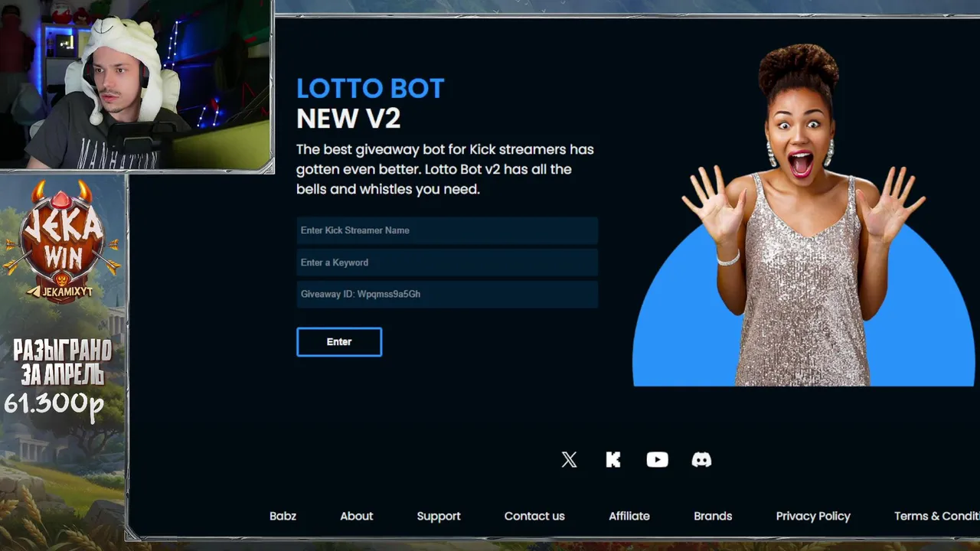Click the LOTTO BOT heading
980x551 pixels.
tap(371, 89)
